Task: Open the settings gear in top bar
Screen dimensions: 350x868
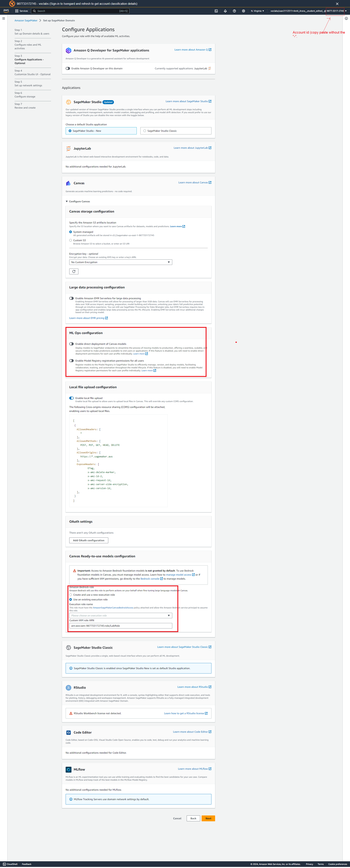Action: tap(244, 11)
